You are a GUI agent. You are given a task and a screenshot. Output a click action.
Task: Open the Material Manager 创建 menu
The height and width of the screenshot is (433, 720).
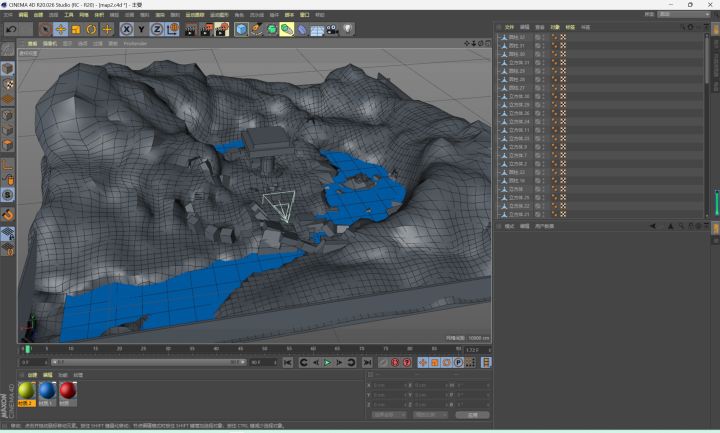coord(33,375)
